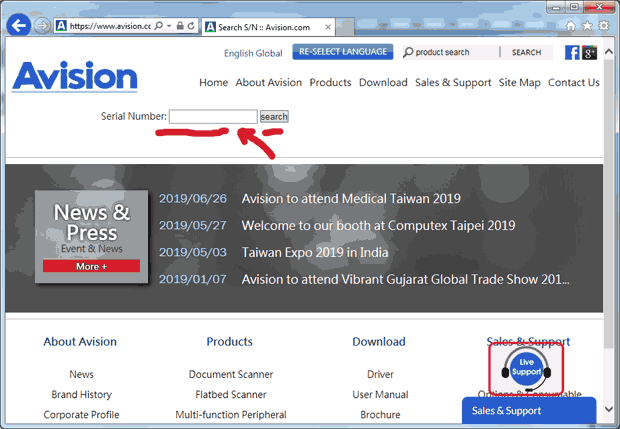Click the address bar search magnifier icon
The height and width of the screenshot is (429, 620).
click(159, 26)
